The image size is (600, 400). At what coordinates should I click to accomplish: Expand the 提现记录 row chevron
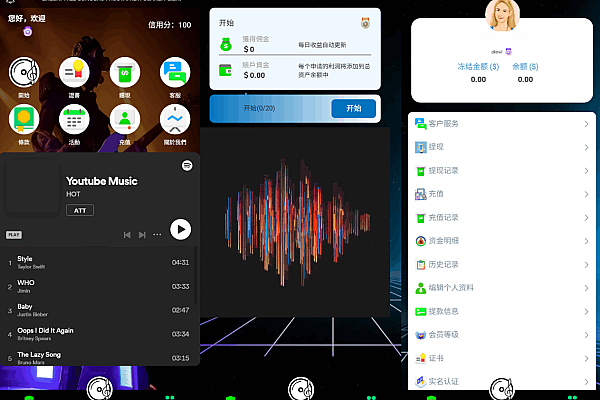(x=586, y=171)
